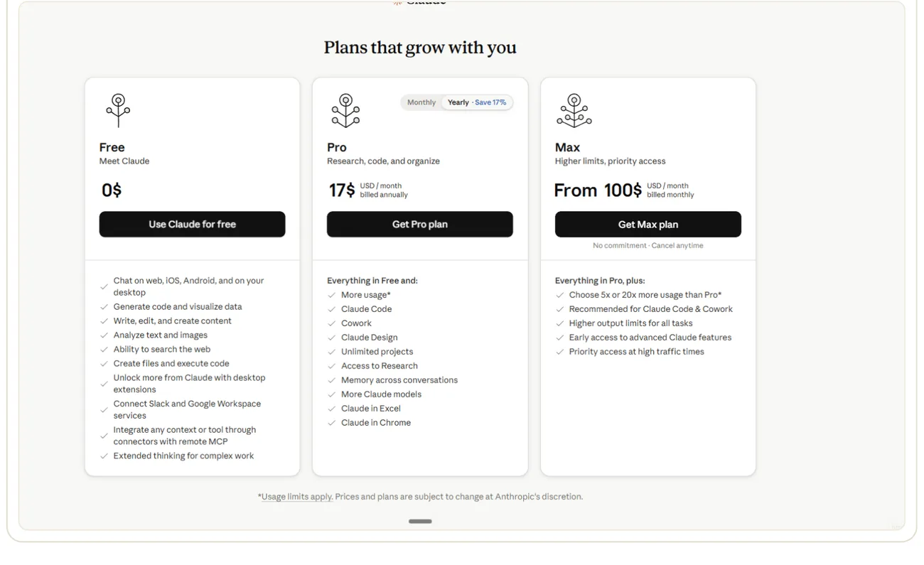The height and width of the screenshot is (565, 924).
Task: Open the Usage limits apply link
Action: 297,497
